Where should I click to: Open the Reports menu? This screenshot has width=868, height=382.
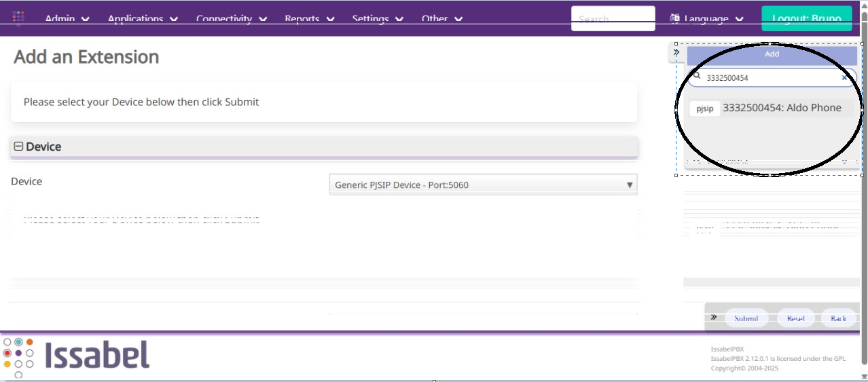309,19
